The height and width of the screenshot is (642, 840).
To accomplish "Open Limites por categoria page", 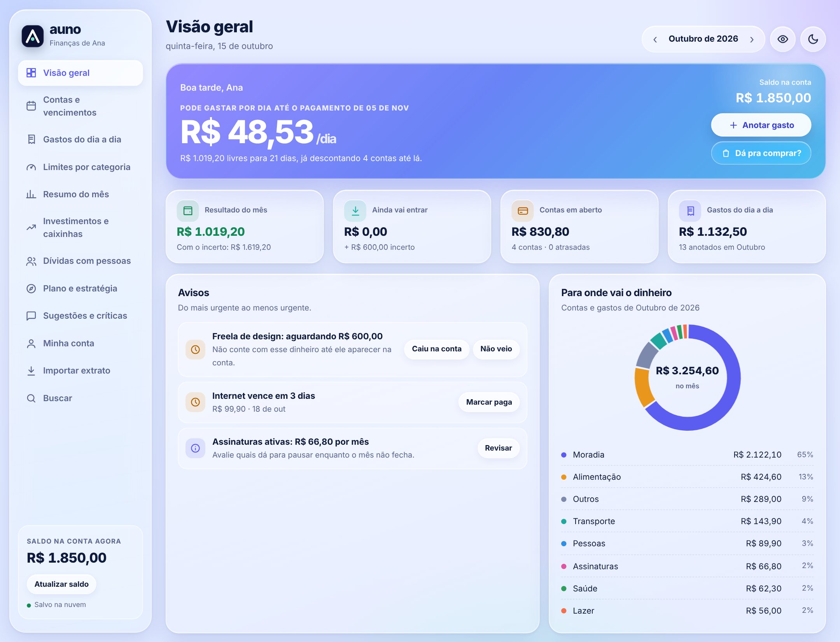I will click(80, 167).
